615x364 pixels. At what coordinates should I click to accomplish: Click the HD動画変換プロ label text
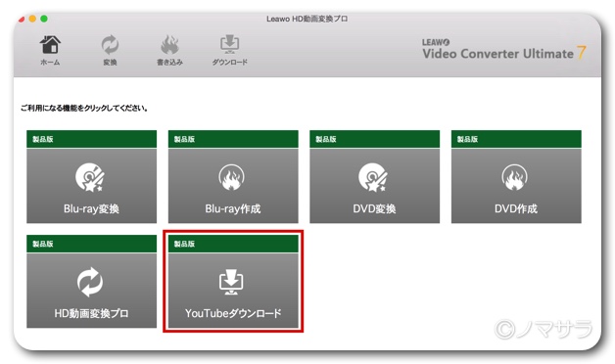point(91,313)
